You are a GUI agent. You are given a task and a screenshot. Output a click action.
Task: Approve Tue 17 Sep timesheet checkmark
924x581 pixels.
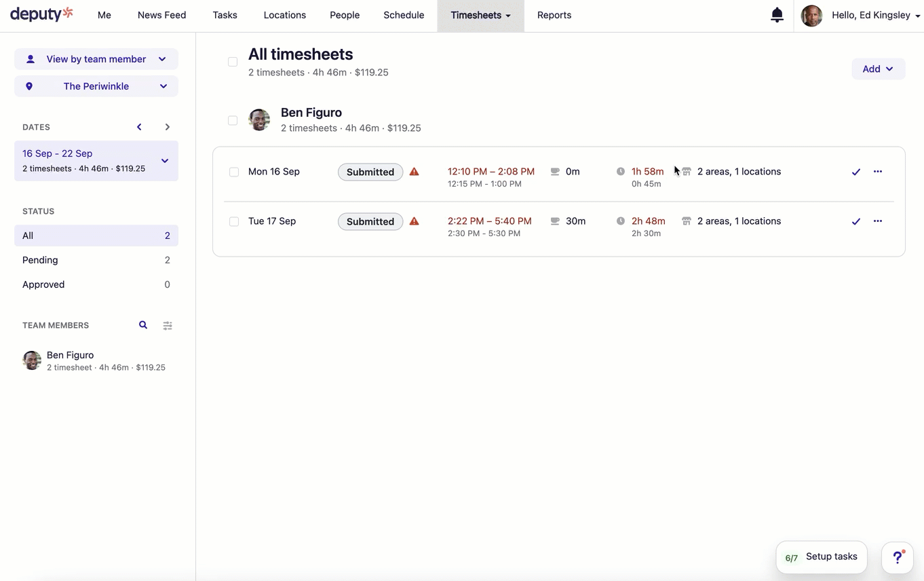[x=856, y=221]
